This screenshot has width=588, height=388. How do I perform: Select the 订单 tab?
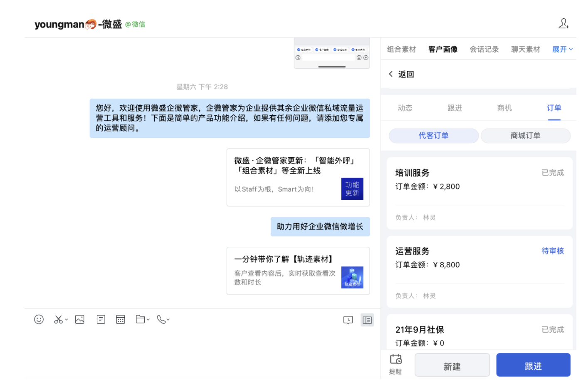[554, 108]
